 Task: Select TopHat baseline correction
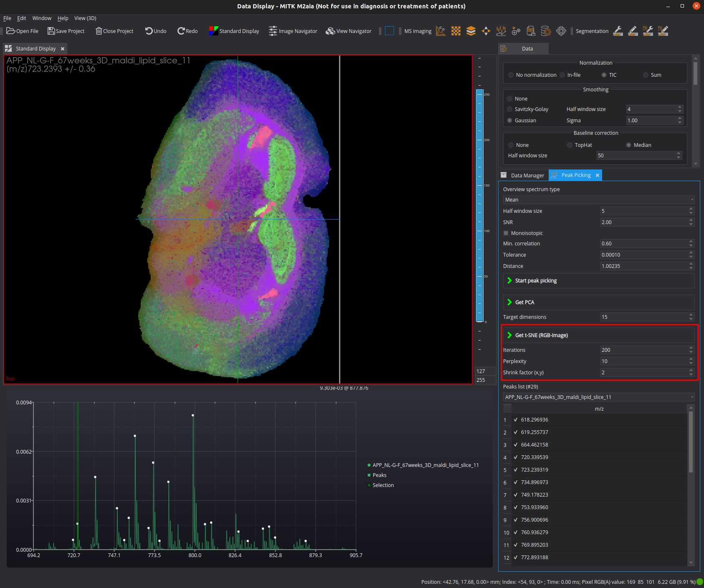tap(570, 145)
